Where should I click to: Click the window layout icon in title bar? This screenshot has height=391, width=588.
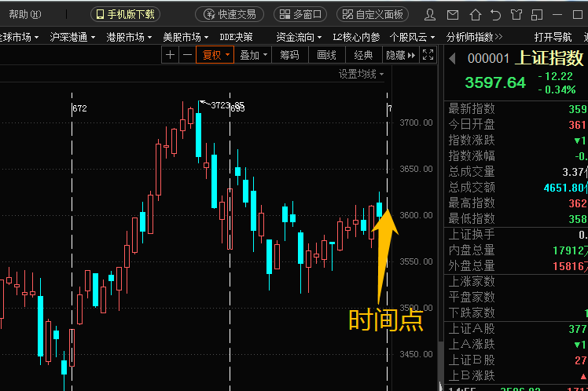(x=537, y=15)
